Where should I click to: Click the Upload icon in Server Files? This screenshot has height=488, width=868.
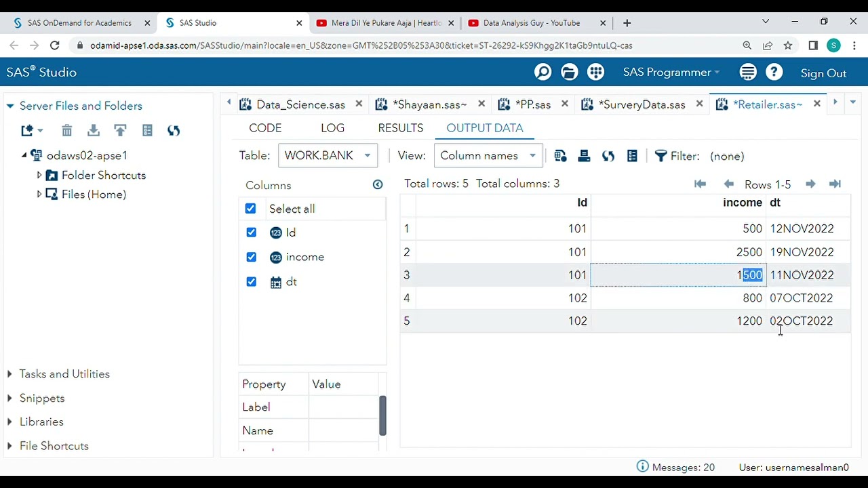point(120,130)
